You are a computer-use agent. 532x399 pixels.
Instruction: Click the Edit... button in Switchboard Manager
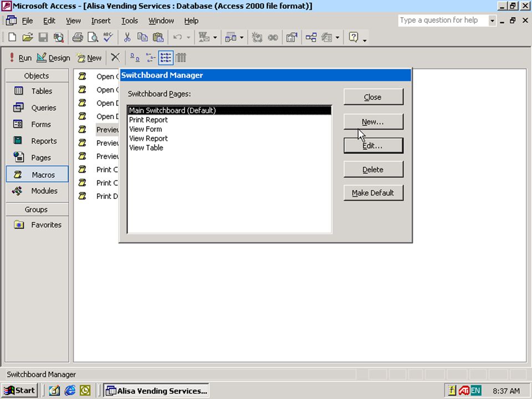[373, 146]
